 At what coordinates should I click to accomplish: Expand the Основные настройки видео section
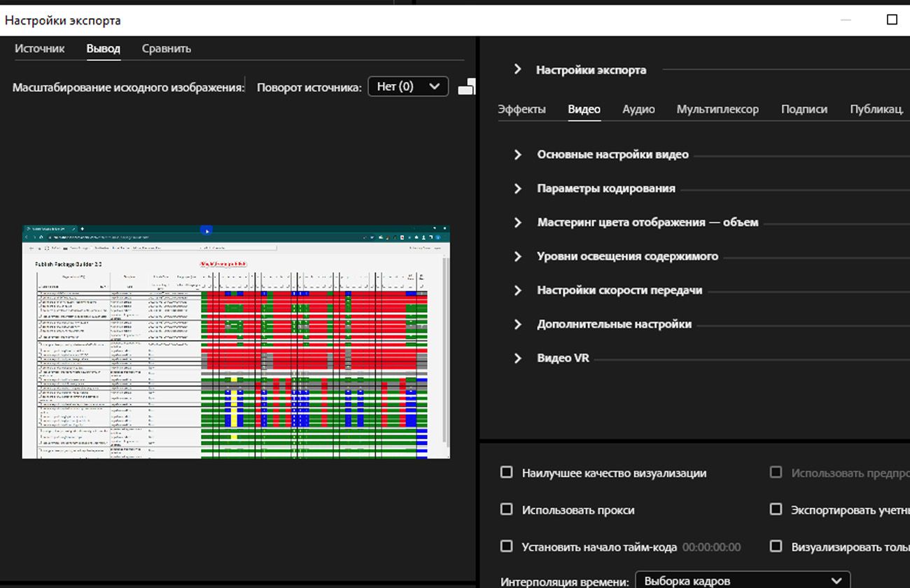[x=518, y=155]
